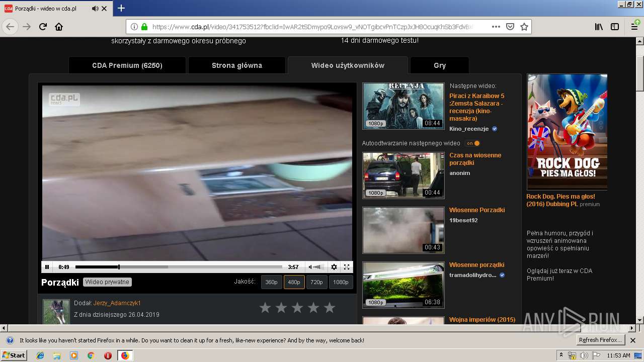Adjust the video volume level
The width and height of the screenshot is (644, 362).
tap(318, 267)
